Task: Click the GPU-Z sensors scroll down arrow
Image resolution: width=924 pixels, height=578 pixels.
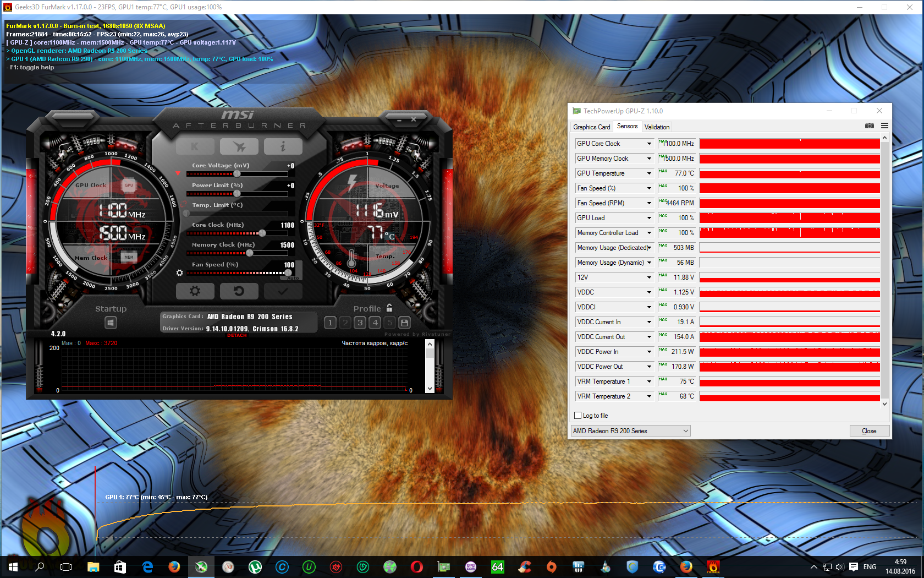Action: [x=884, y=404]
